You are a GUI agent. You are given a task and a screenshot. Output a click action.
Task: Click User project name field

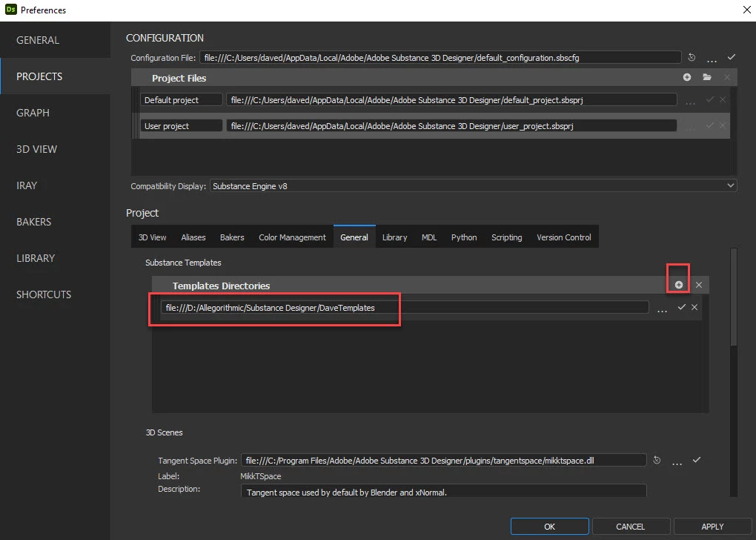[182, 126]
